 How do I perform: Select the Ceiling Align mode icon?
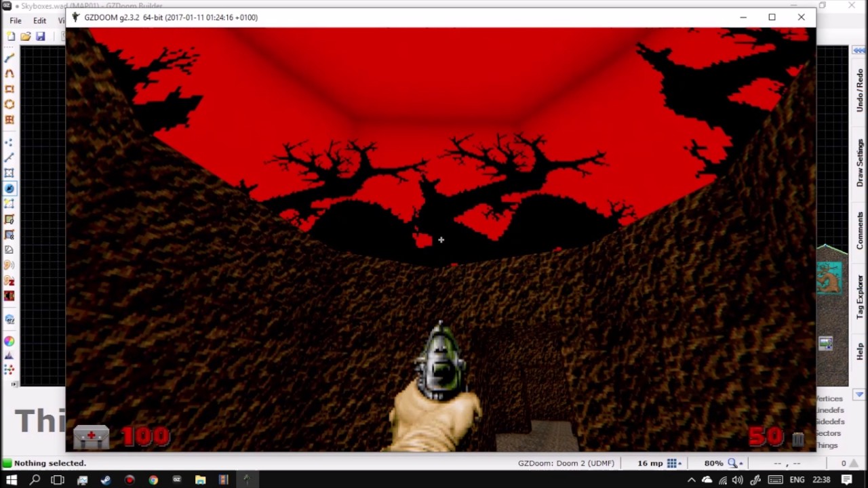tap(9, 235)
